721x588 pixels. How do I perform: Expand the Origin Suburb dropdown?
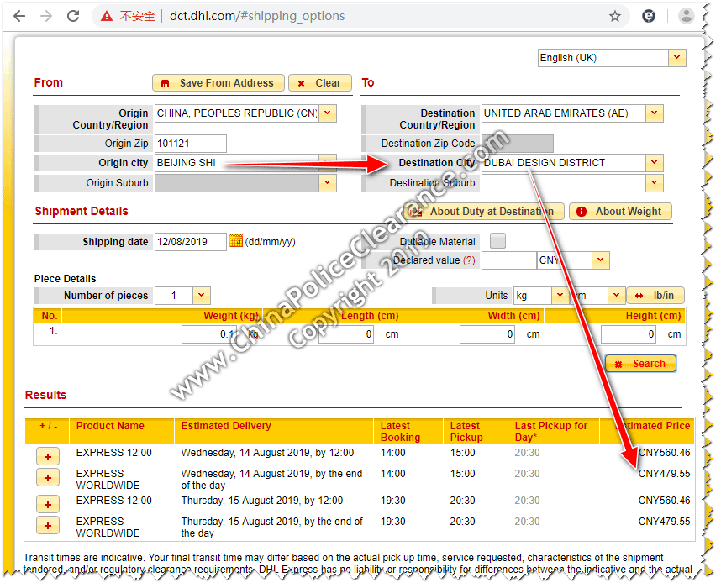(x=328, y=183)
